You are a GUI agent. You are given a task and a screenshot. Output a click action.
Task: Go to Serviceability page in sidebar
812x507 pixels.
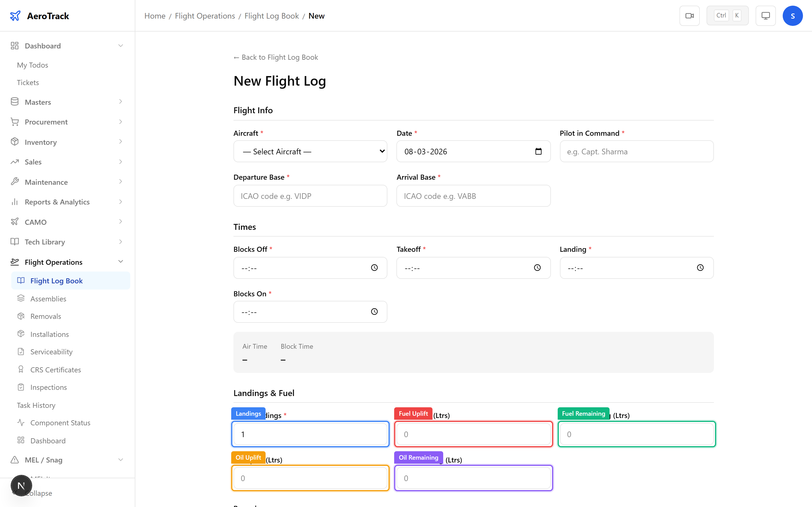[51, 352]
